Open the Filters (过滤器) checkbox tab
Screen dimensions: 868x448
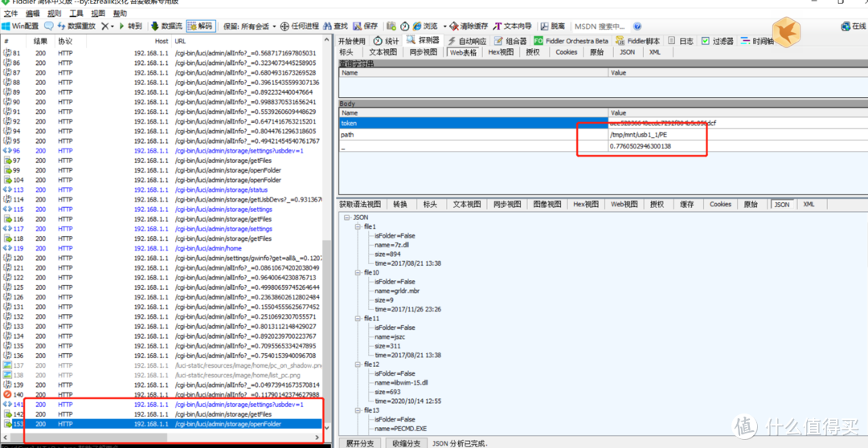pos(717,40)
